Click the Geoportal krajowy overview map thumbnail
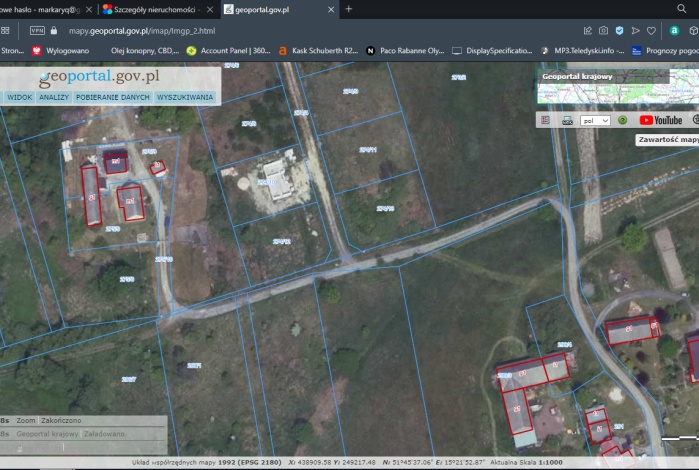699x470 pixels. (x=617, y=86)
